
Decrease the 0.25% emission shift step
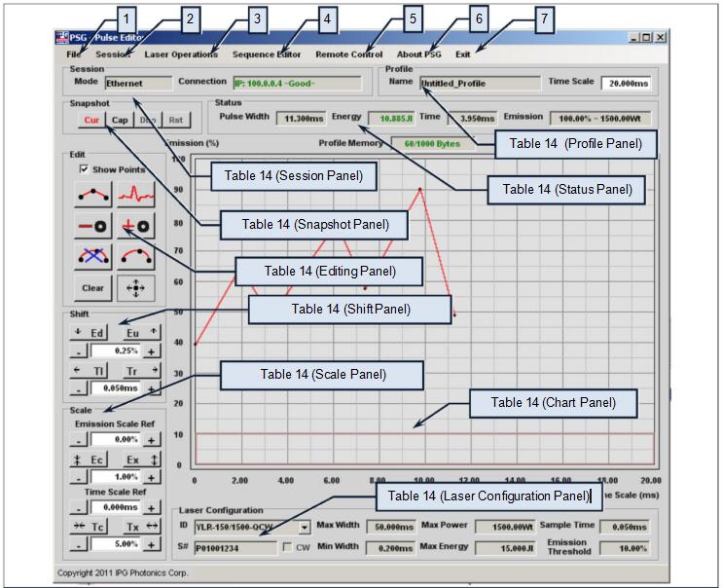point(78,350)
